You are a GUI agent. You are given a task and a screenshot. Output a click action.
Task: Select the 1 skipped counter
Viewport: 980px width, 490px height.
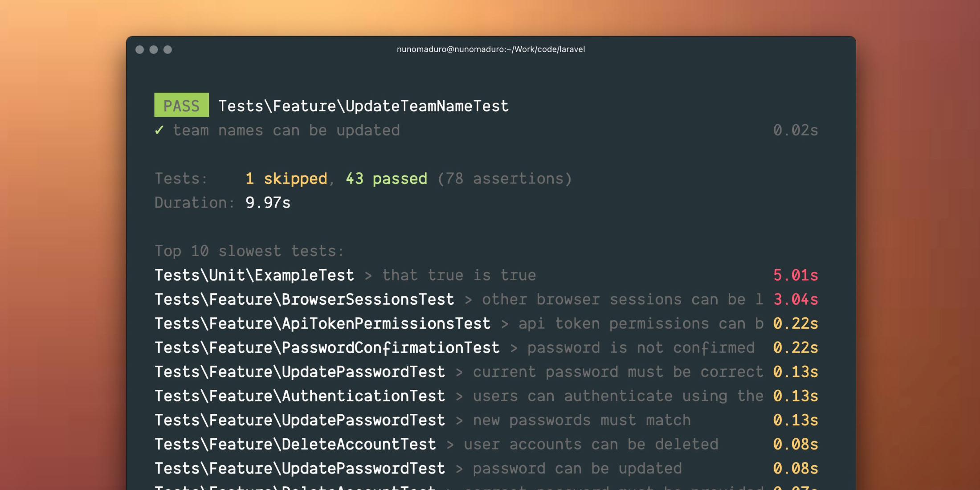coord(286,178)
